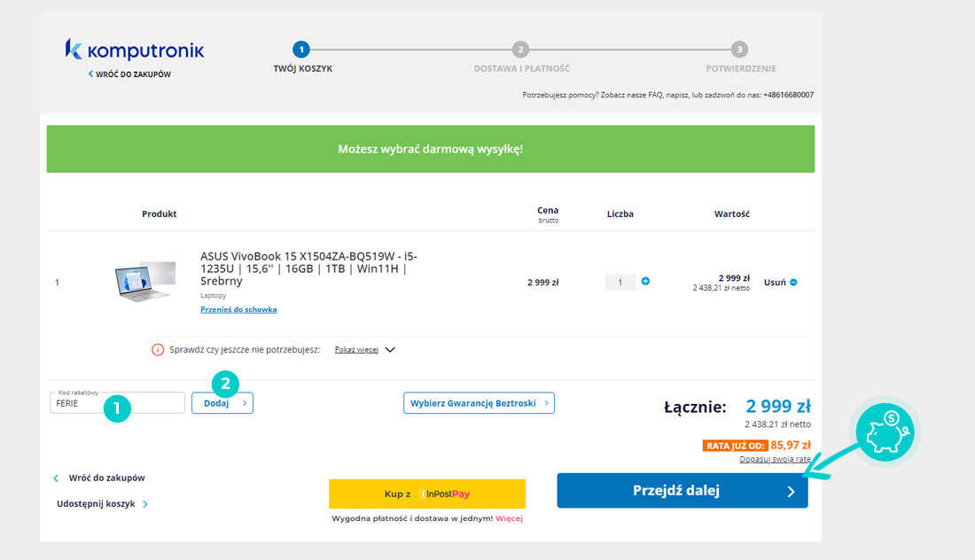This screenshot has height=560, width=975.
Task: Click the 'Liczba' column header
Action: [x=620, y=214]
